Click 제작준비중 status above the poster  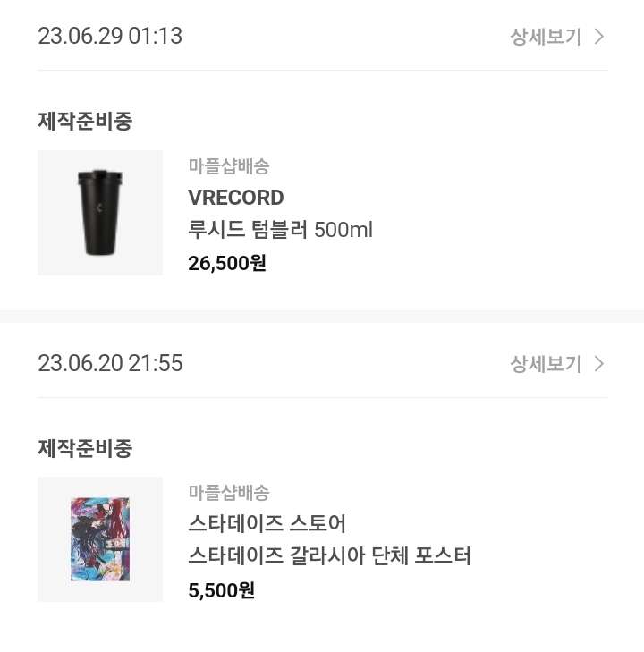click(x=85, y=448)
